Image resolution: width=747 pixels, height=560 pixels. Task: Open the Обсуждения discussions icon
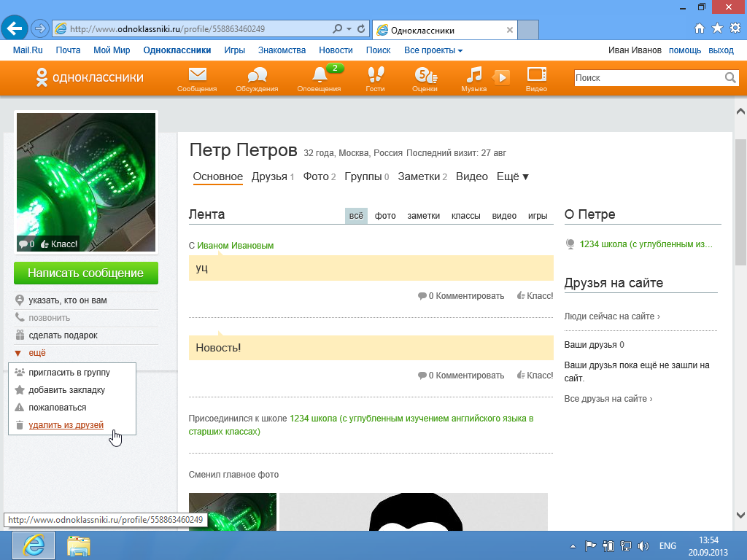(x=258, y=79)
